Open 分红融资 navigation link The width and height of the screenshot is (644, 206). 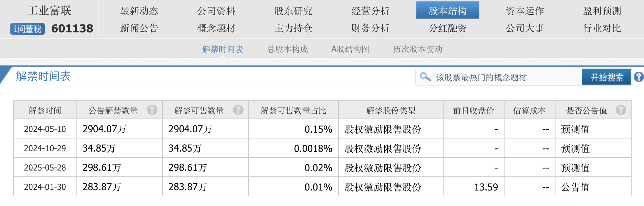(447, 28)
